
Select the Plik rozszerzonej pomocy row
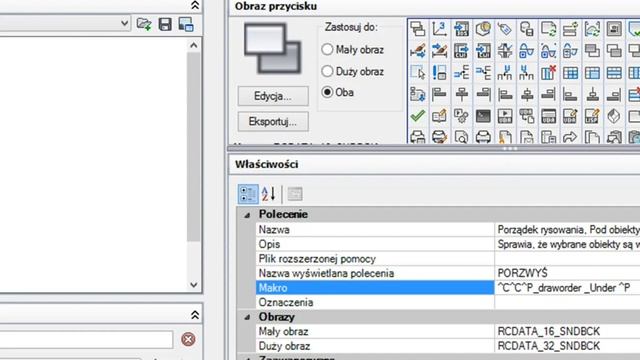(x=448, y=259)
